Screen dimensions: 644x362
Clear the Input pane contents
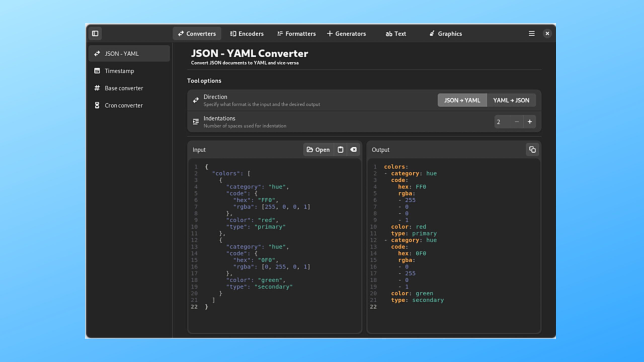coord(353,150)
